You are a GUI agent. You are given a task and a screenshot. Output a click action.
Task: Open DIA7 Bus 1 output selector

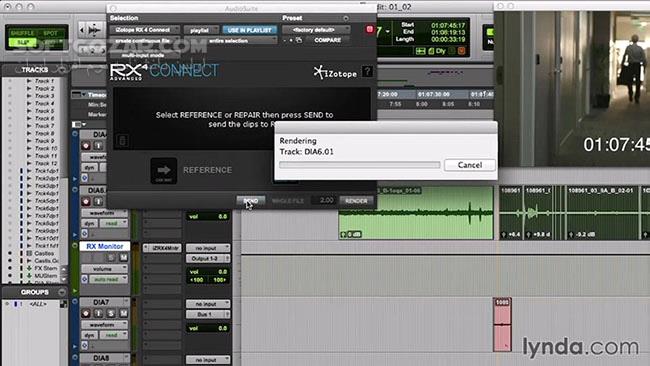coord(208,315)
